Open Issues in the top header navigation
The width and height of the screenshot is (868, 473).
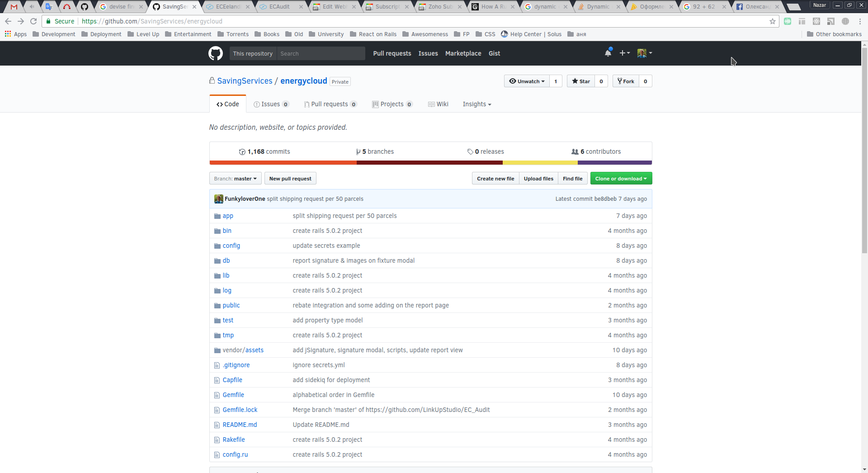[428, 53]
